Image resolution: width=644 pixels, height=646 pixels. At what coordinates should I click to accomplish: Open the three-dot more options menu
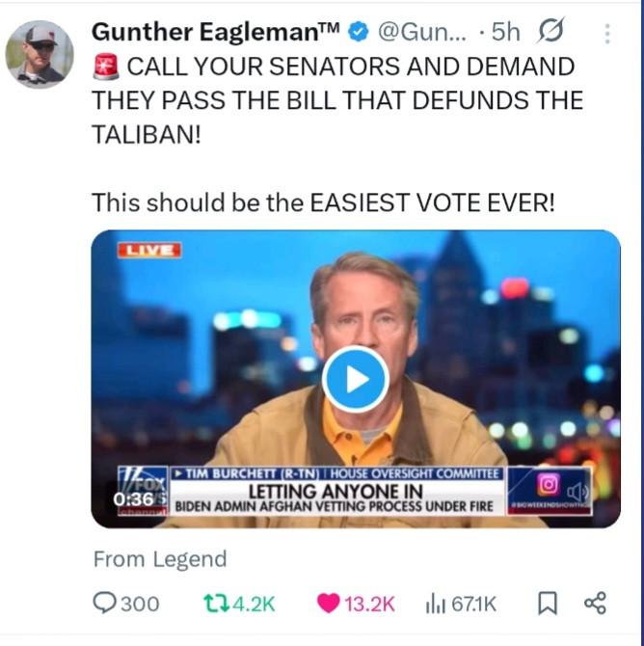tap(607, 34)
